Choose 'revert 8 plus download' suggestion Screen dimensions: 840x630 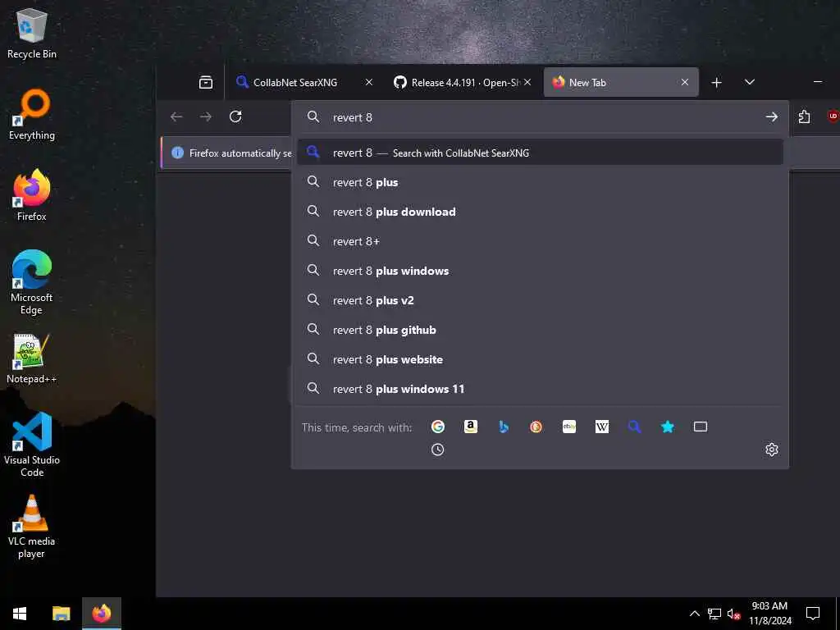tap(540, 212)
